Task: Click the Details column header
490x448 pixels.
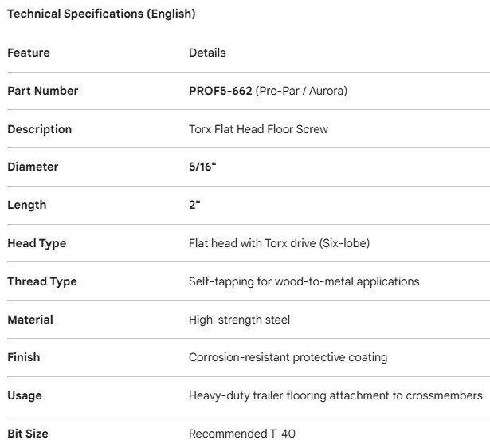Action: [x=207, y=53]
